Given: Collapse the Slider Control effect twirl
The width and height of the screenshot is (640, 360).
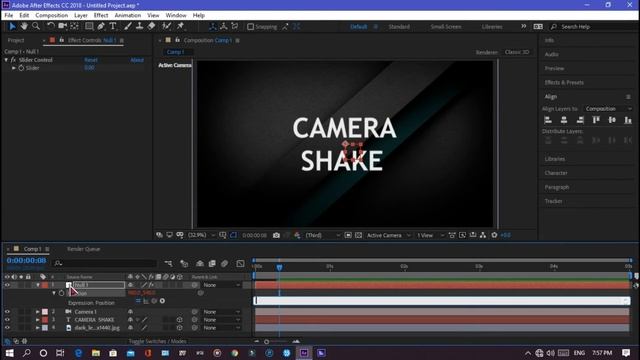Looking at the screenshot, I should point(6,60).
